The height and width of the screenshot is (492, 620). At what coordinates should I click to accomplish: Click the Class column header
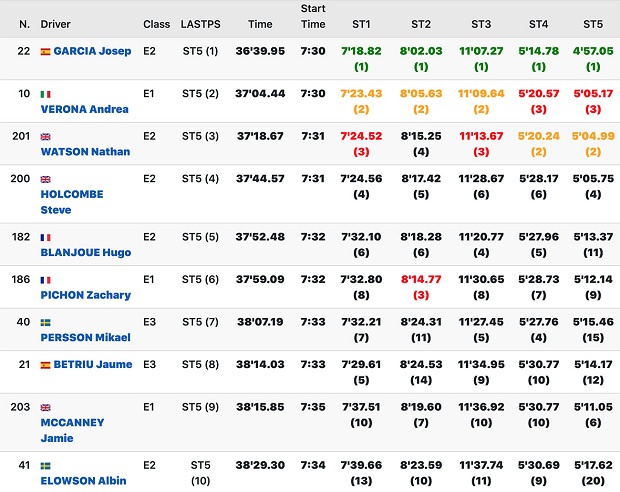[x=156, y=23]
